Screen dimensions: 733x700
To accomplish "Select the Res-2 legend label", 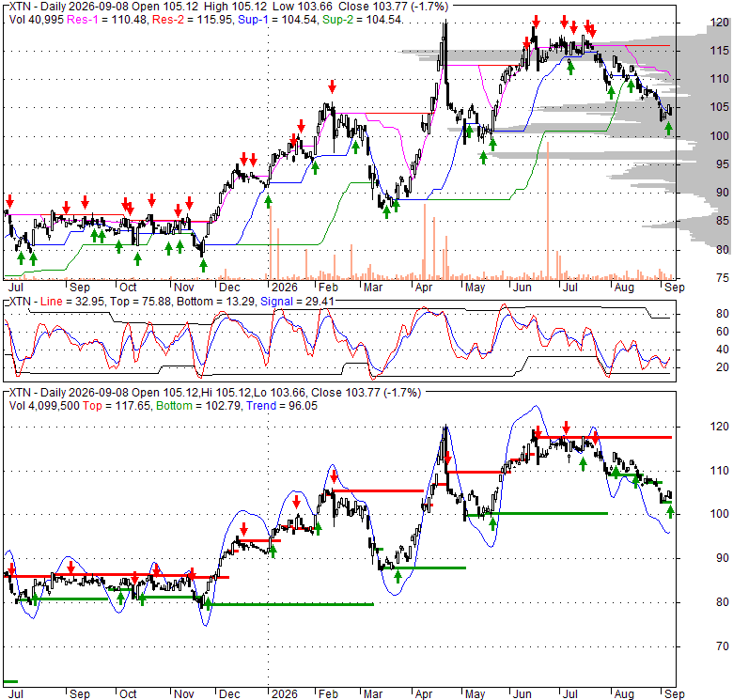I will point(168,20).
